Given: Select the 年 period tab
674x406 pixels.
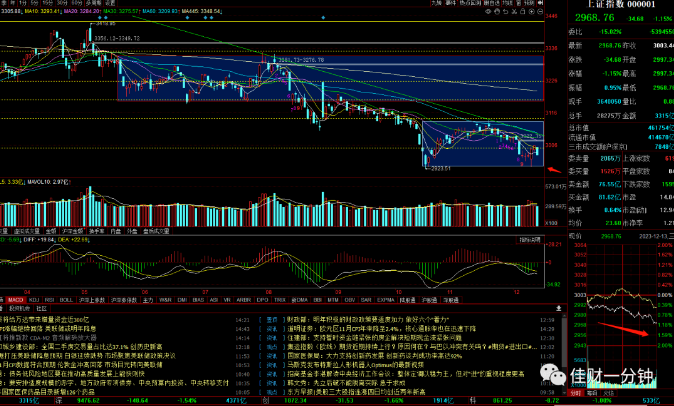Looking at the screenshot, I should 13,3.
